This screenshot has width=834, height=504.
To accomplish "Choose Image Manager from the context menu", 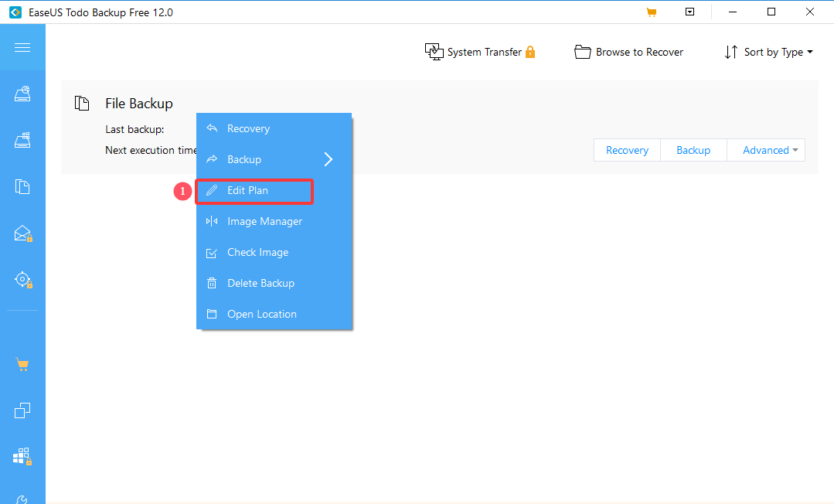I will (x=274, y=221).
